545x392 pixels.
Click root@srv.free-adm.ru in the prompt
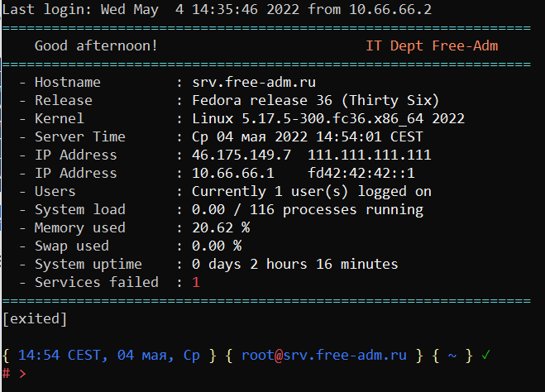323,356
